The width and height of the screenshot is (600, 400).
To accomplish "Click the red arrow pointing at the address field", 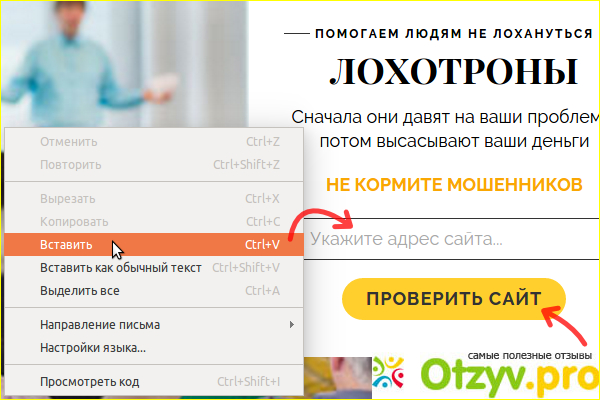I will coord(318,220).
